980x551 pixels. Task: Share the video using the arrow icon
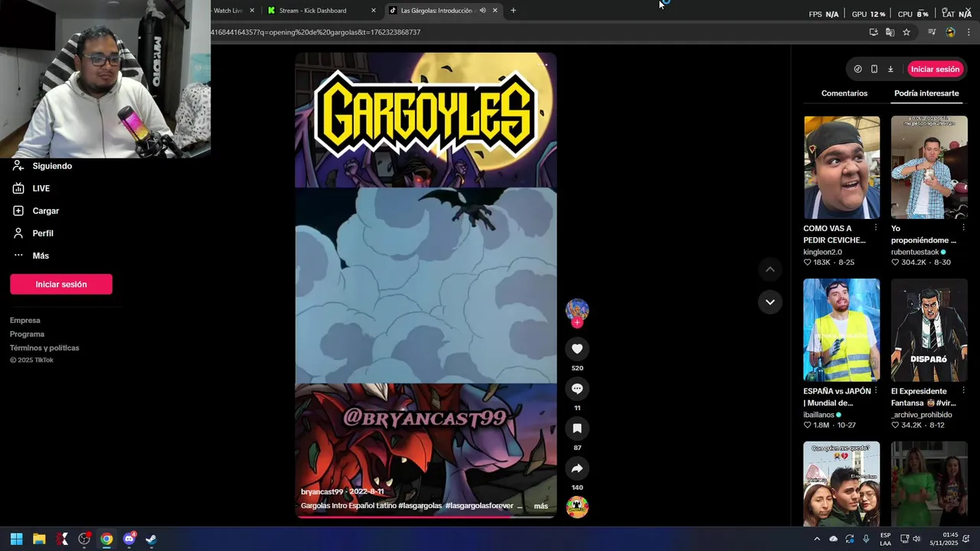click(577, 468)
